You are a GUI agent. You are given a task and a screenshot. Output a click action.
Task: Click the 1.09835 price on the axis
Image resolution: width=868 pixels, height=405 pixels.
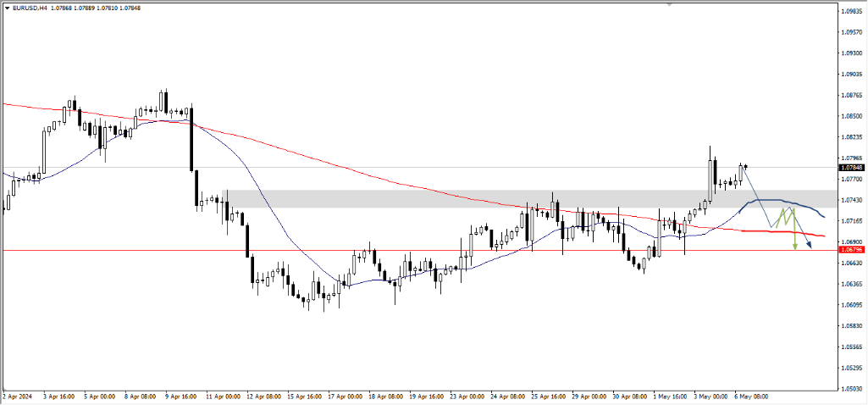pos(851,12)
